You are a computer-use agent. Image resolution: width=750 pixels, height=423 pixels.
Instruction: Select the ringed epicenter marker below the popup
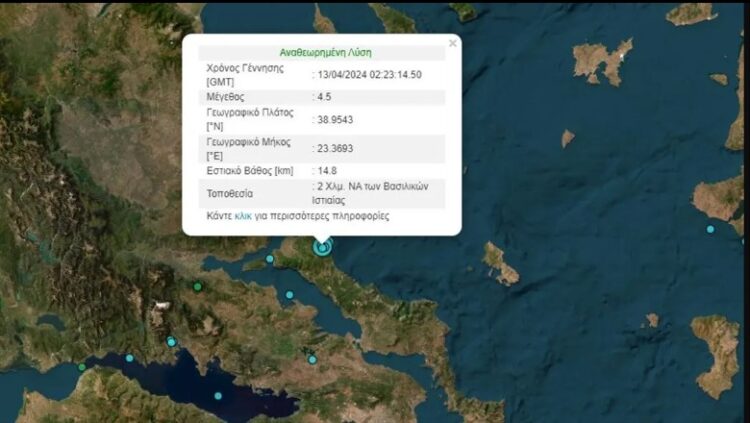322,247
